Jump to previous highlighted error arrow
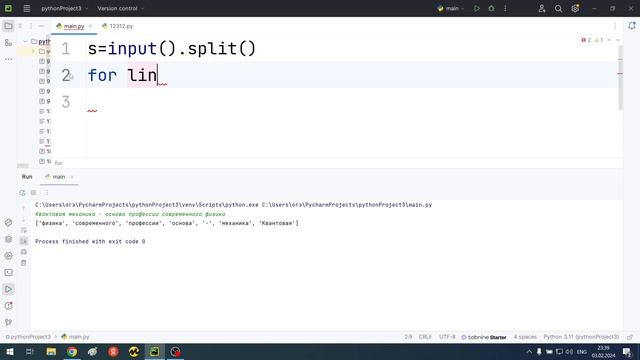This screenshot has height=360, width=640. (x=609, y=40)
